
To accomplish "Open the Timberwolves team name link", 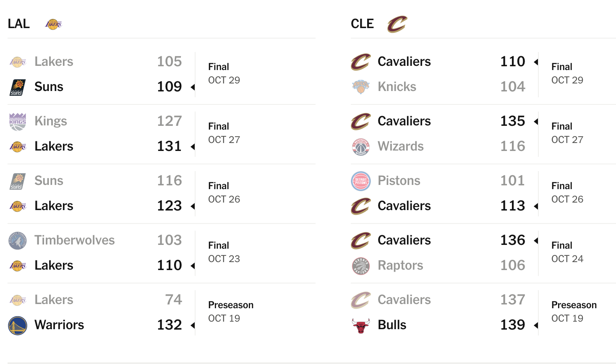I will point(75,240).
